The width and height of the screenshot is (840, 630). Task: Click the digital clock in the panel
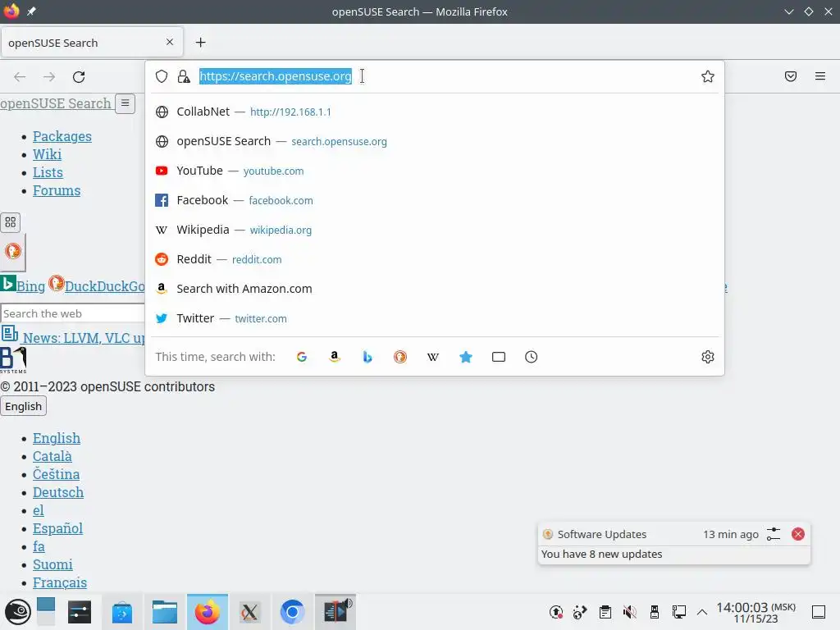pos(756,612)
